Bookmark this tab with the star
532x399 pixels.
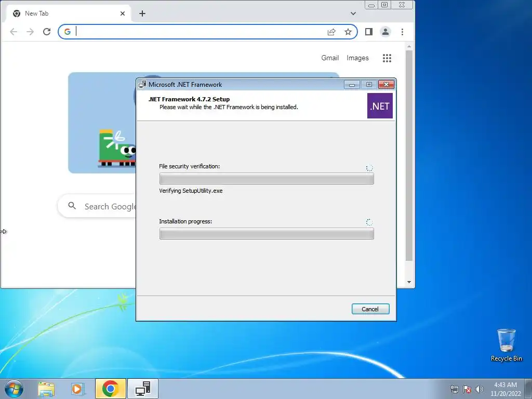348,32
